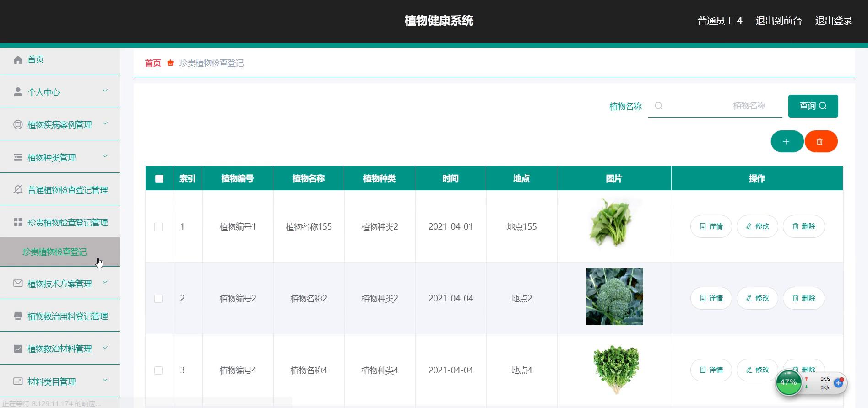The width and height of the screenshot is (868, 408).
Task: Check the checkbox for row 1
Action: [158, 227]
